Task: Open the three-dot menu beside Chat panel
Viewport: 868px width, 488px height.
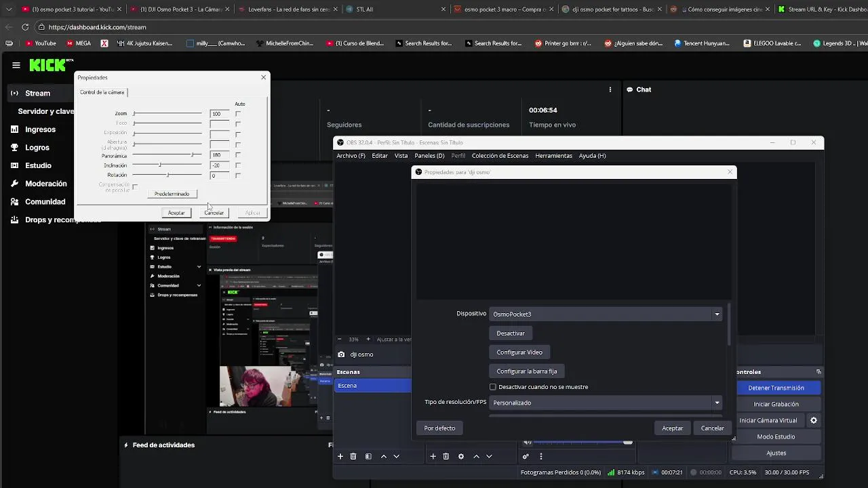Action: [610, 89]
